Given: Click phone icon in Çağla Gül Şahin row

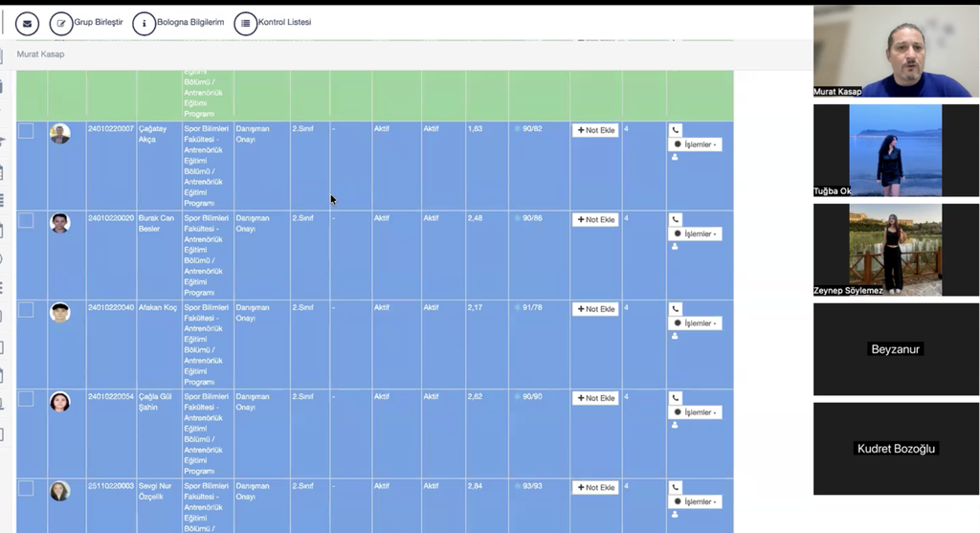Looking at the screenshot, I should pos(676,398).
